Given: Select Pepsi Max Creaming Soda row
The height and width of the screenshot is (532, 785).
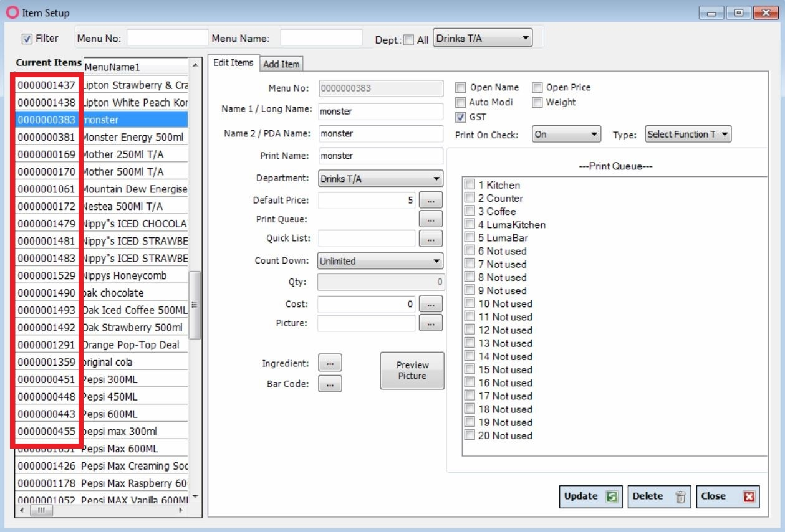Looking at the screenshot, I should (x=101, y=466).
